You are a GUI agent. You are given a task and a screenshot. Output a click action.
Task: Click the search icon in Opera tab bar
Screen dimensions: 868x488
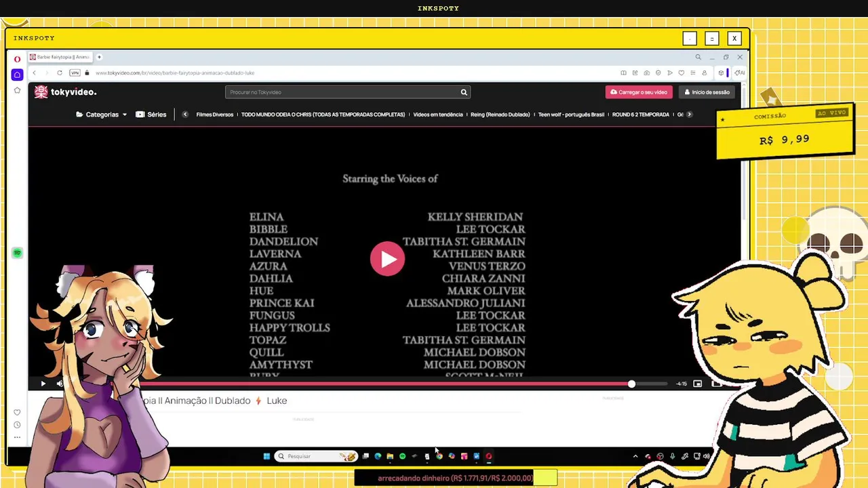(698, 57)
